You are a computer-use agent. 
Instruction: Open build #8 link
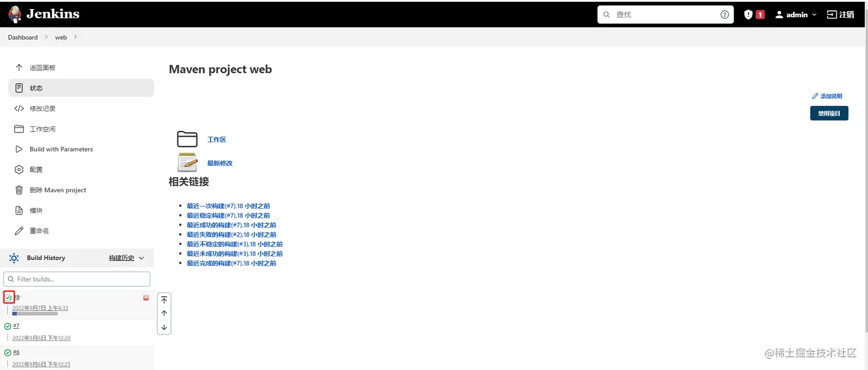tap(17, 297)
